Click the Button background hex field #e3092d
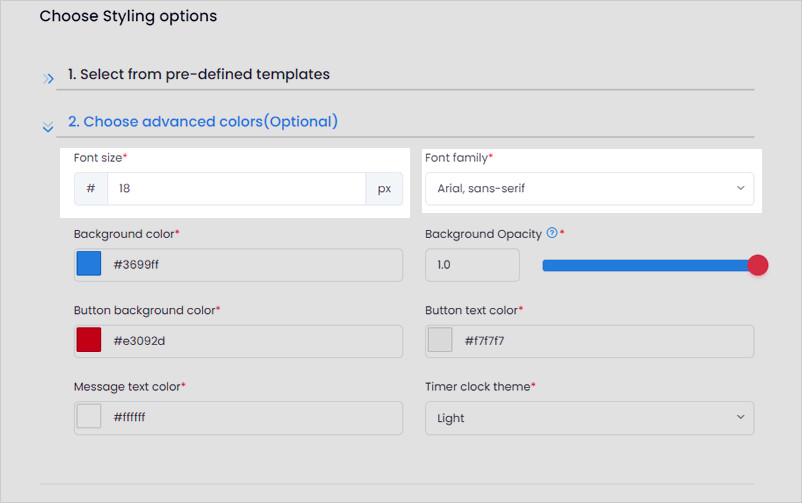The width and height of the screenshot is (802, 503). (x=238, y=341)
